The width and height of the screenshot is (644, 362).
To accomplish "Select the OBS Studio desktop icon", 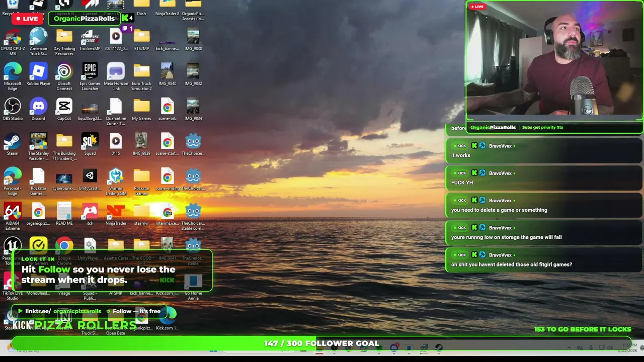I will (13, 110).
